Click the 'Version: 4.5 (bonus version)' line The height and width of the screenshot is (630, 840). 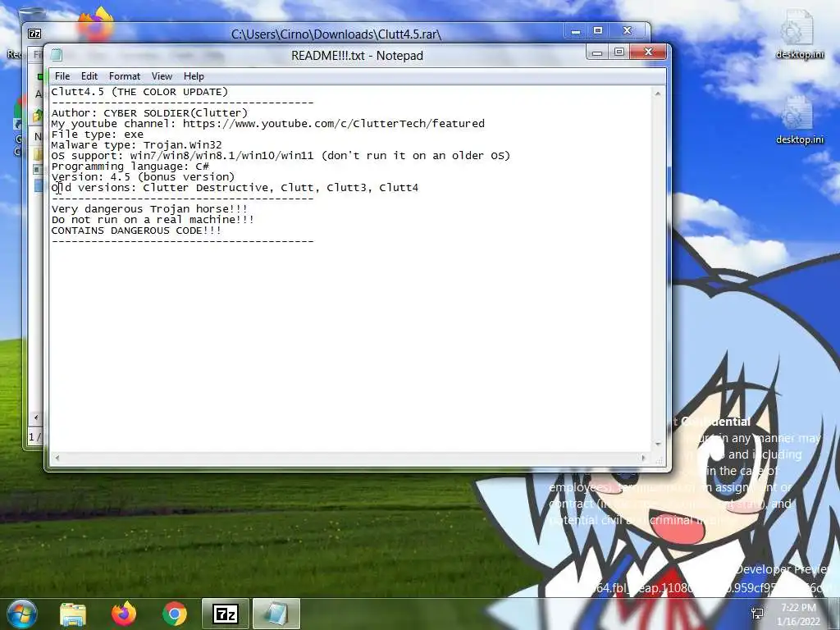(x=143, y=177)
